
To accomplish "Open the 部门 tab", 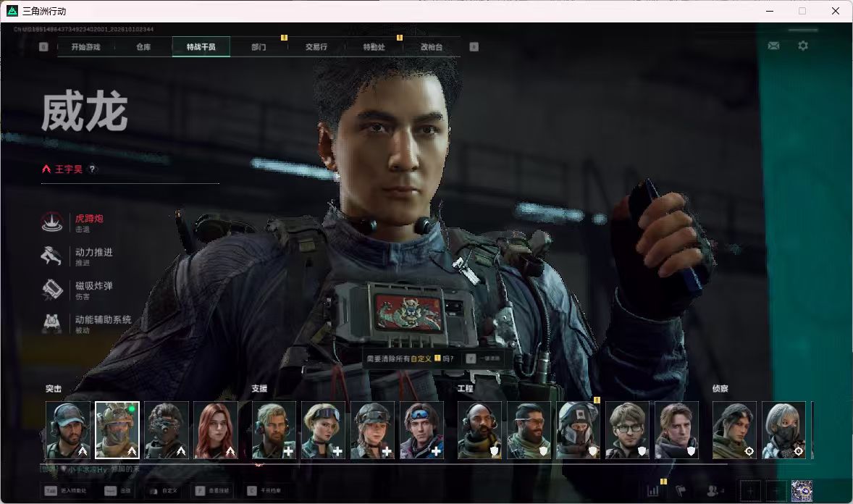I will click(x=259, y=47).
